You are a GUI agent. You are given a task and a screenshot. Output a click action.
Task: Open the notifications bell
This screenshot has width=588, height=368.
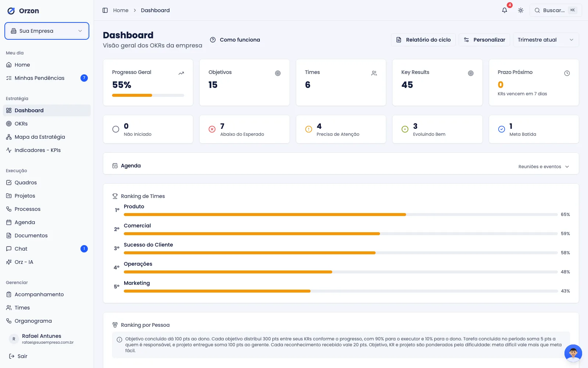[505, 10]
